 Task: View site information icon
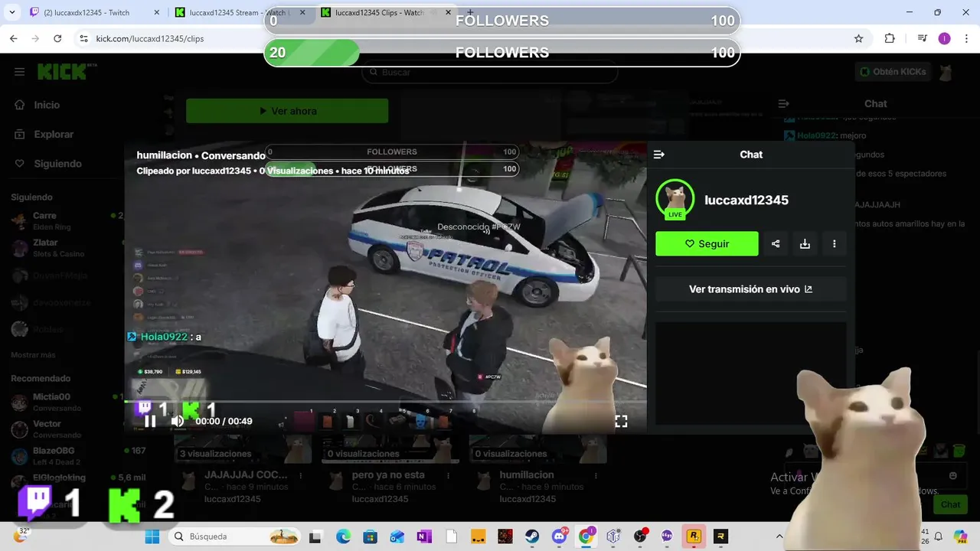coord(83,38)
